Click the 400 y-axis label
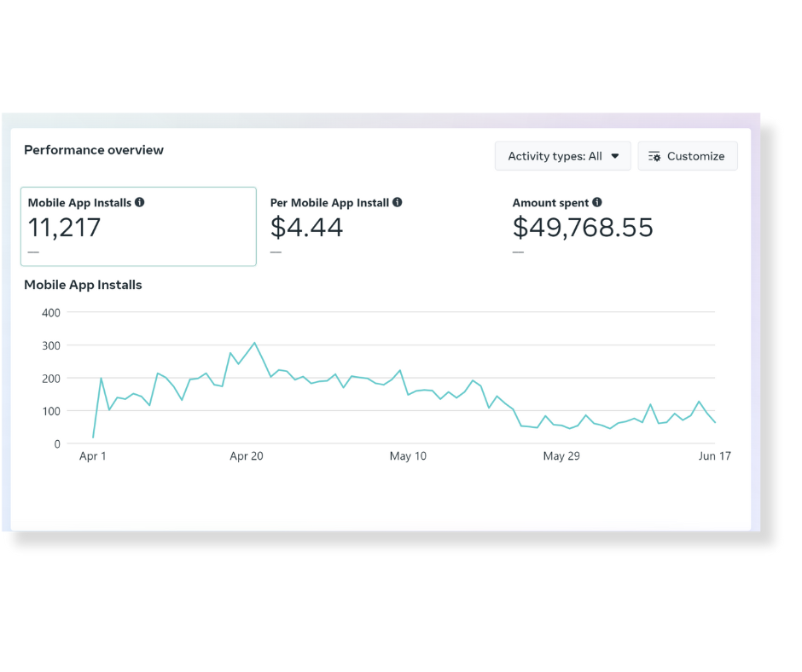The width and height of the screenshot is (802, 672). (51, 312)
